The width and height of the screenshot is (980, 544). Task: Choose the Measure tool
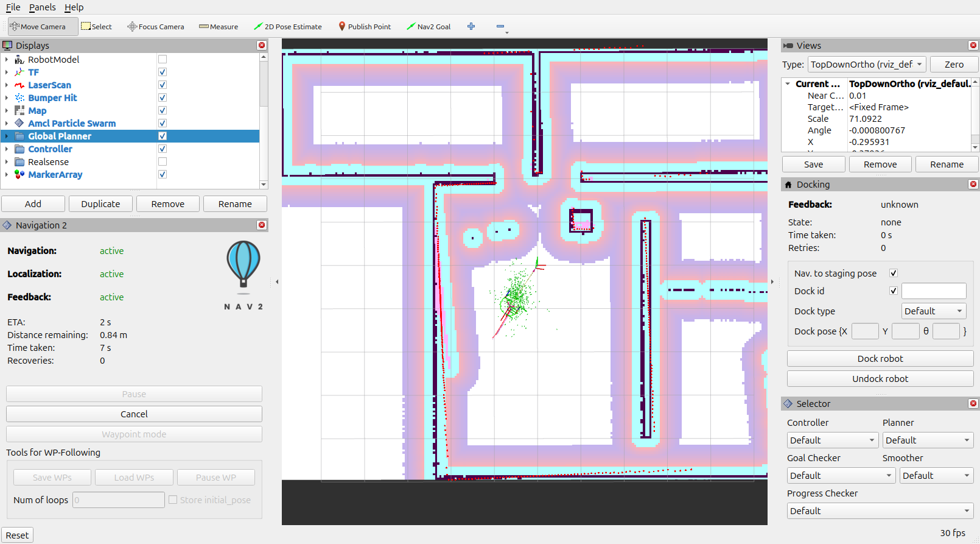coord(219,27)
